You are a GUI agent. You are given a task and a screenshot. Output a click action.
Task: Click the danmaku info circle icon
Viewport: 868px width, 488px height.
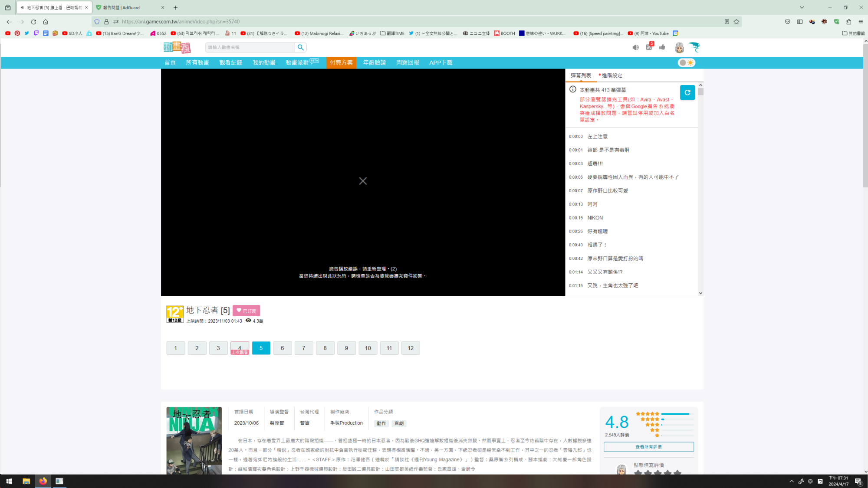coord(573,89)
